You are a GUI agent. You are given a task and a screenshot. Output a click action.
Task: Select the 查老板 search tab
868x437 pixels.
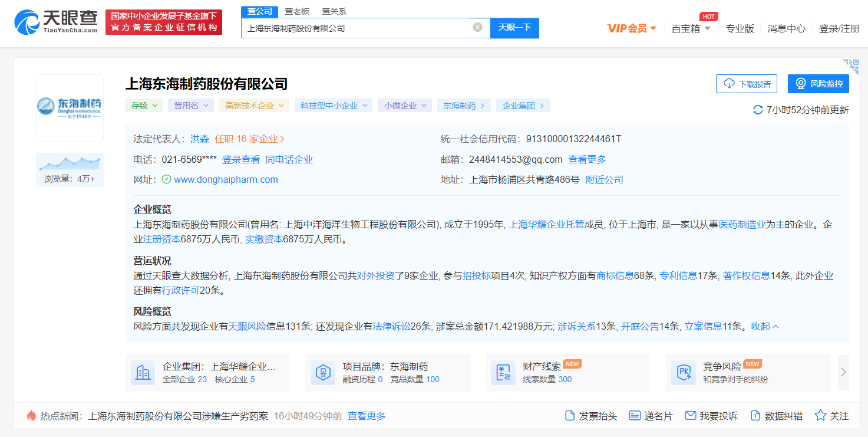point(297,11)
